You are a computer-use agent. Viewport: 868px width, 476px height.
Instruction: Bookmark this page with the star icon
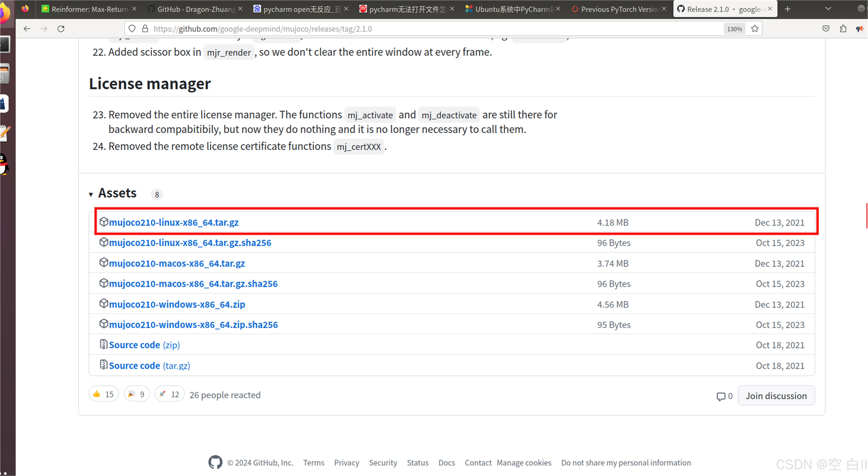click(755, 29)
